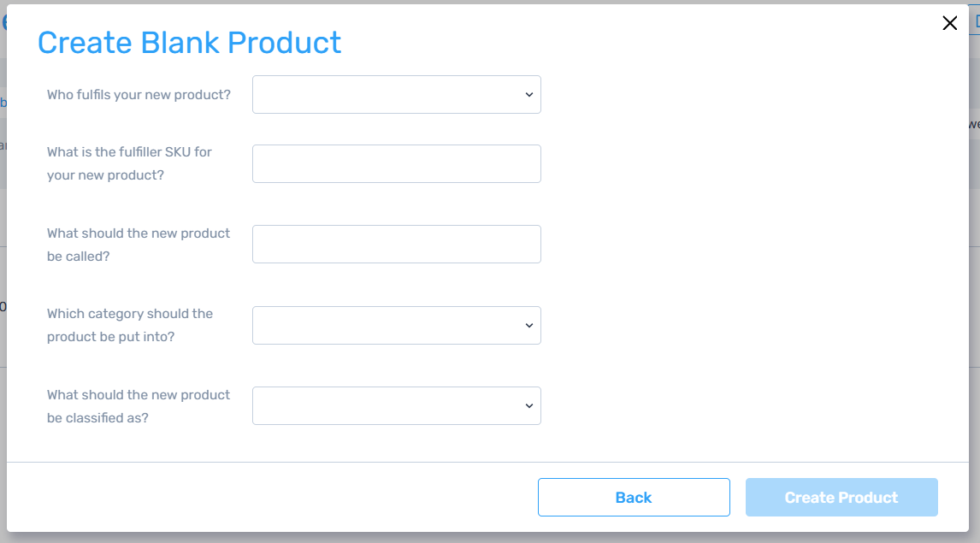Click the 'Create Blank Product' dialog heading
The height and width of the screenshot is (543, 980).
[189, 43]
